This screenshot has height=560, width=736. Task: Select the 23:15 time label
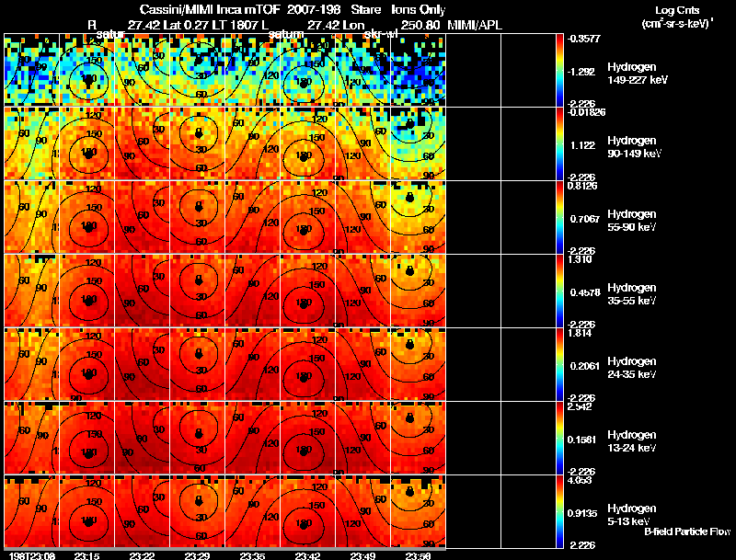click(x=86, y=556)
